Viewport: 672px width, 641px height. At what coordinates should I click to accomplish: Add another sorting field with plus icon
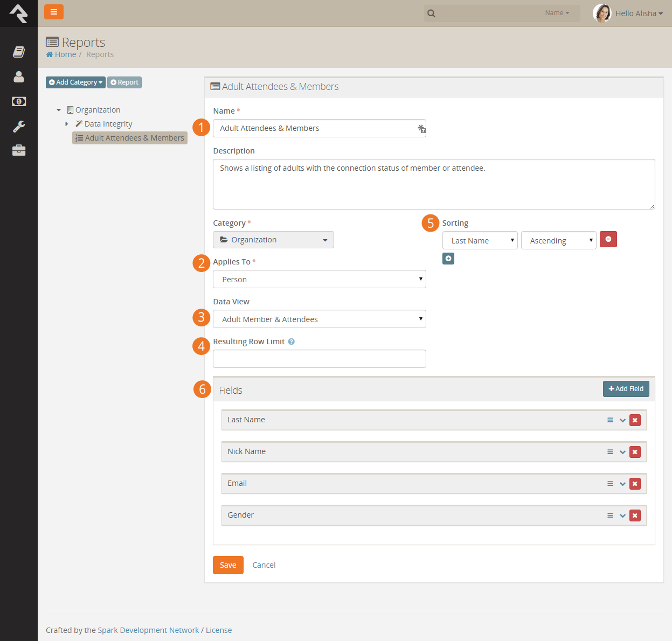click(x=448, y=259)
